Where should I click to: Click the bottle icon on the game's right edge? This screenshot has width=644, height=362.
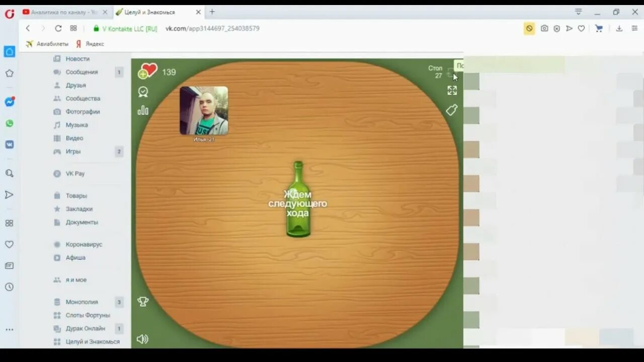[452, 110]
